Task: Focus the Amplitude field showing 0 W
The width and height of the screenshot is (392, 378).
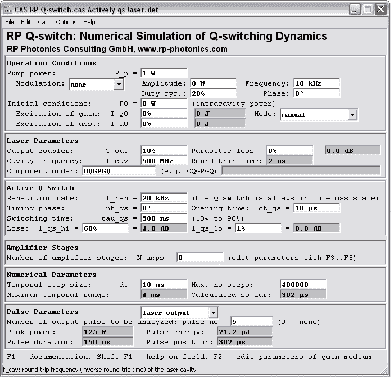Action: click(x=213, y=83)
